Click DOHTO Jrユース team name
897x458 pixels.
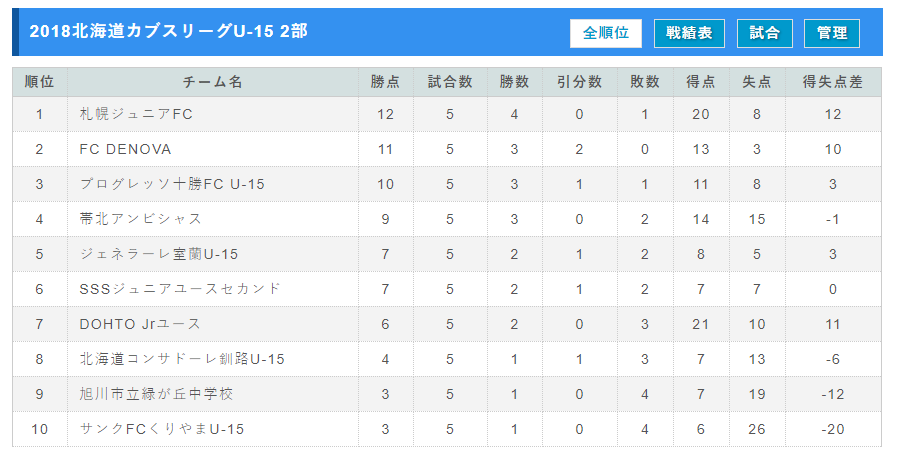[140, 324]
